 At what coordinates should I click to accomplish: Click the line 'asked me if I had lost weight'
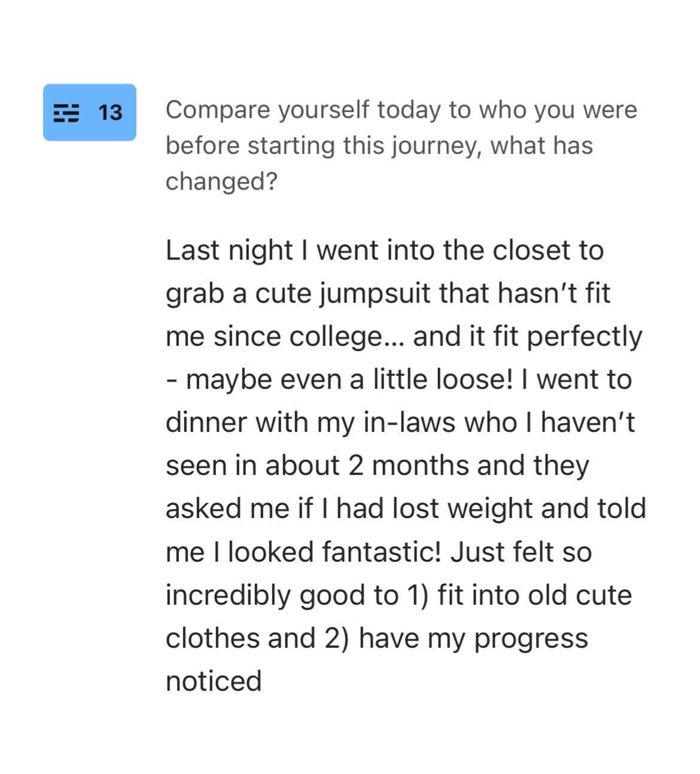point(406,509)
